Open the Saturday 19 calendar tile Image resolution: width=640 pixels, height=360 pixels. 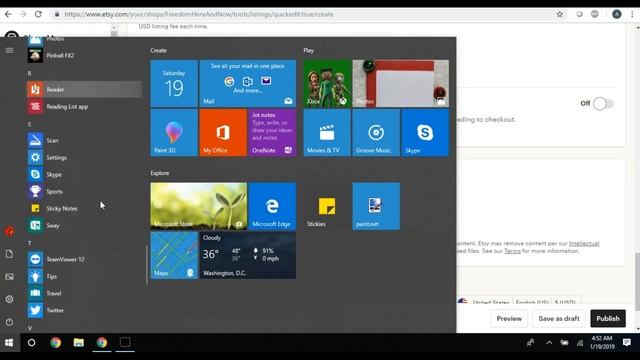(174, 84)
